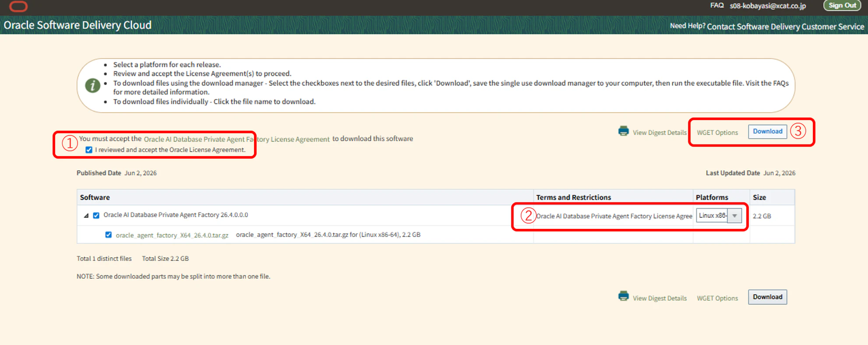Toggle the license agreement acceptance checkbox
Image resolution: width=868 pixels, height=345 pixels.
89,150
